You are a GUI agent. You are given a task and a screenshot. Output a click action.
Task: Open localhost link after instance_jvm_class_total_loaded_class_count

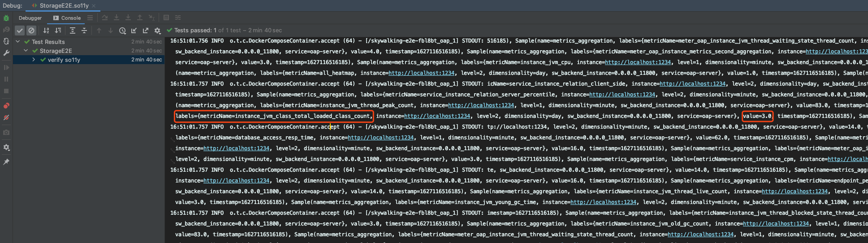click(x=437, y=116)
